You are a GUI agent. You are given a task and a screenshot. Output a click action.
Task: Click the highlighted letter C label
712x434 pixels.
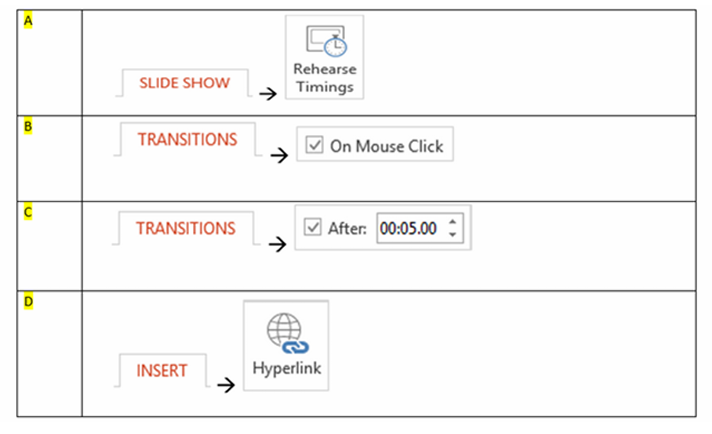(27, 210)
